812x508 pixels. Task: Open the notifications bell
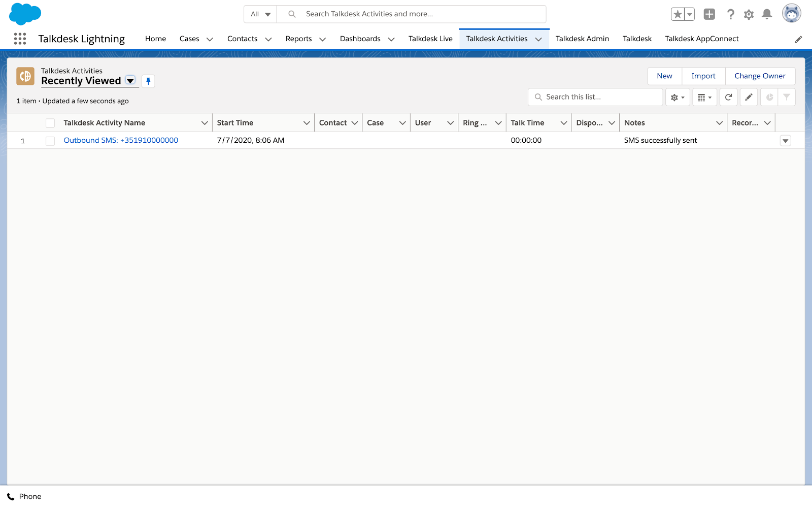tap(767, 14)
